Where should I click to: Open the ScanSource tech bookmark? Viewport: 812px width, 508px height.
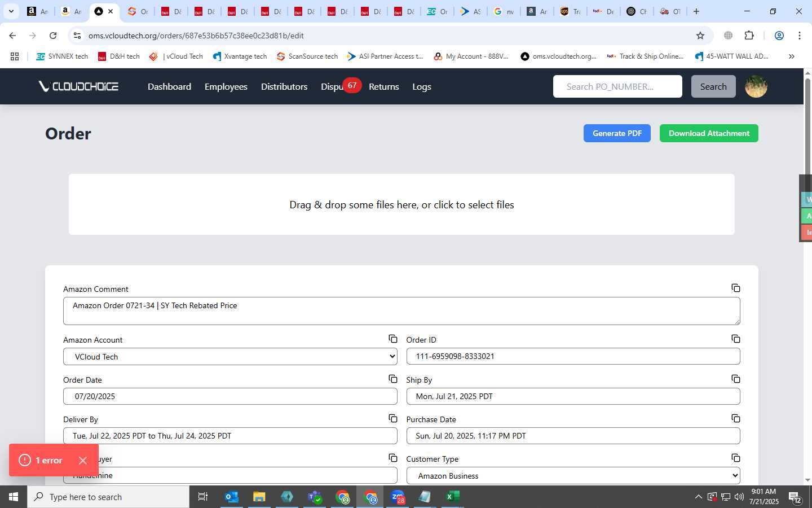coord(307,56)
